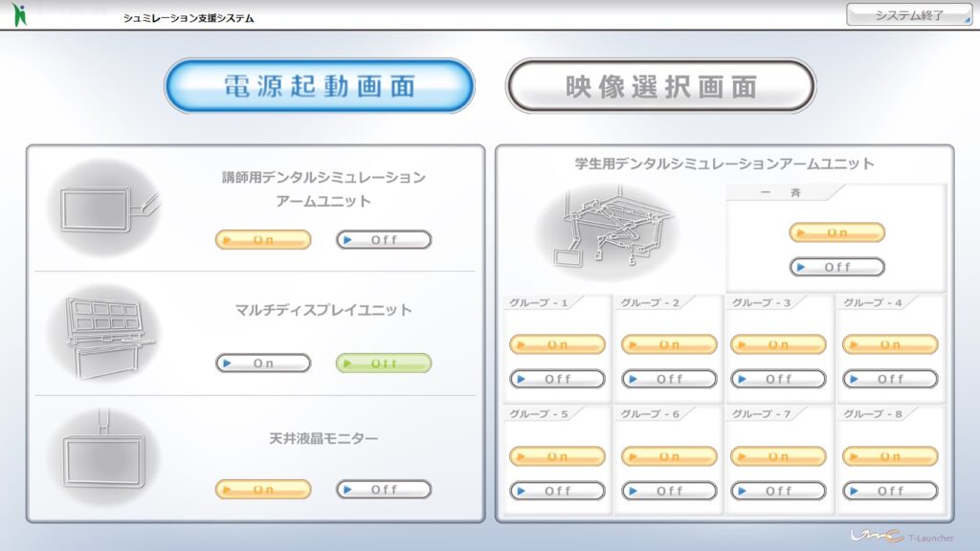Click the multi-display unit icon
The width and height of the screenshot is (980, 551).
pos(103,331)
